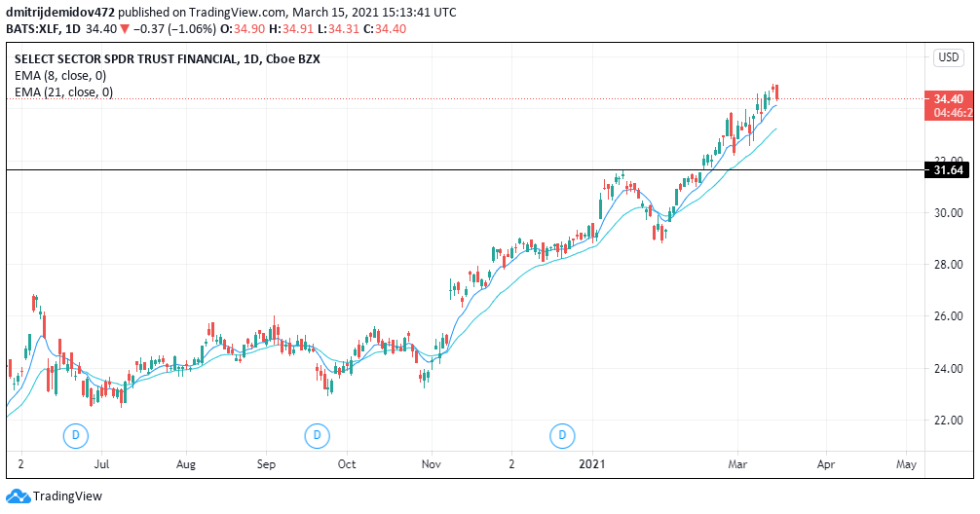
Task: Click the dividend marker before 2021
Action: (x=562, y=435)
